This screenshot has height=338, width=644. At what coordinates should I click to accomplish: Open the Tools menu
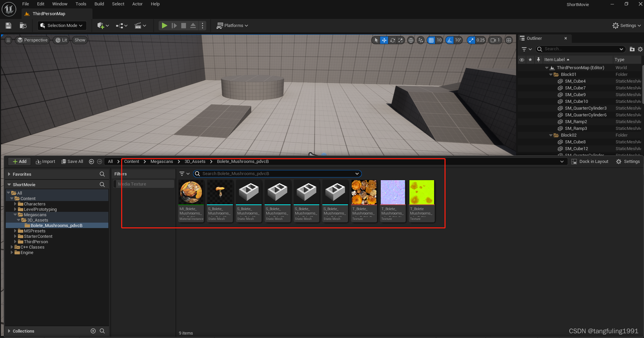point(81,4)
